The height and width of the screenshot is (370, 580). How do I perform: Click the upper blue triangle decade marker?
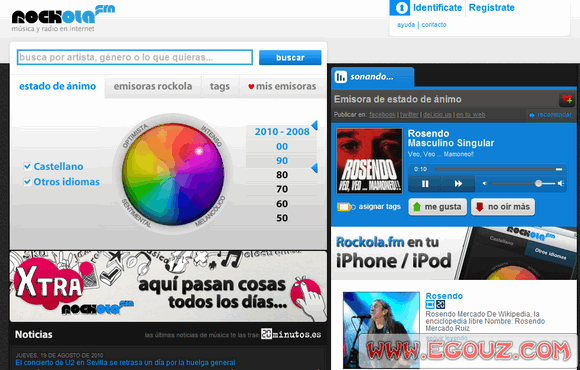click(314, 125)
